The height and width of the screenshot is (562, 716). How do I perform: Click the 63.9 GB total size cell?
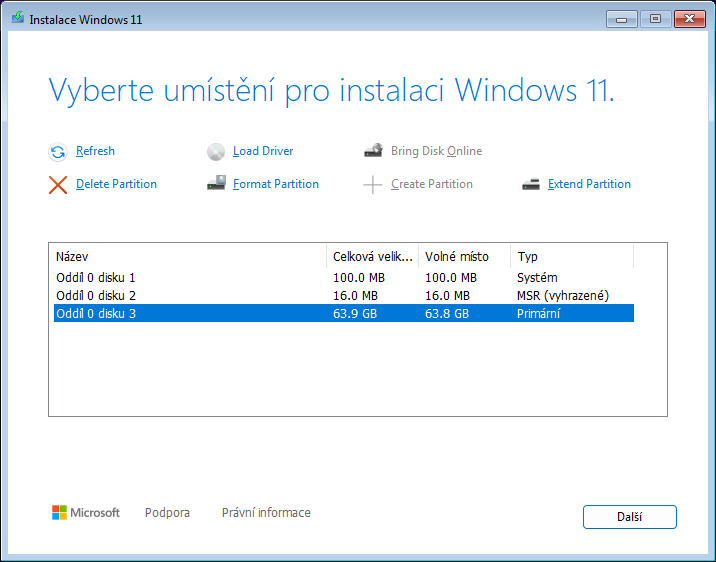tap(355, 313)
